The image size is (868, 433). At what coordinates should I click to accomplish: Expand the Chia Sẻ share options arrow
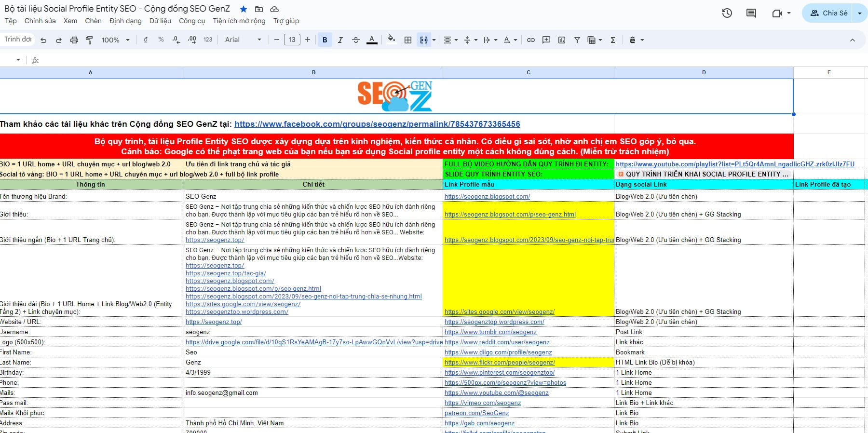point(859,14)
